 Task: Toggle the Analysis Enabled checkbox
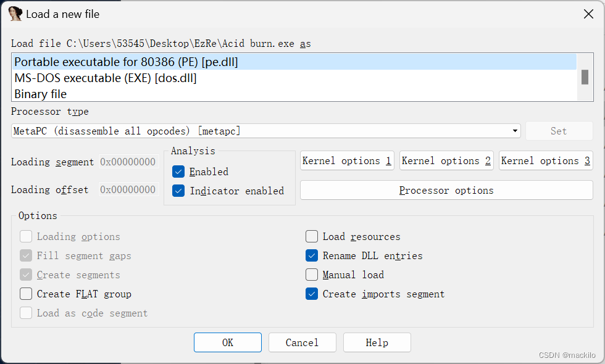pyautogui.click(x=178, y=172)
